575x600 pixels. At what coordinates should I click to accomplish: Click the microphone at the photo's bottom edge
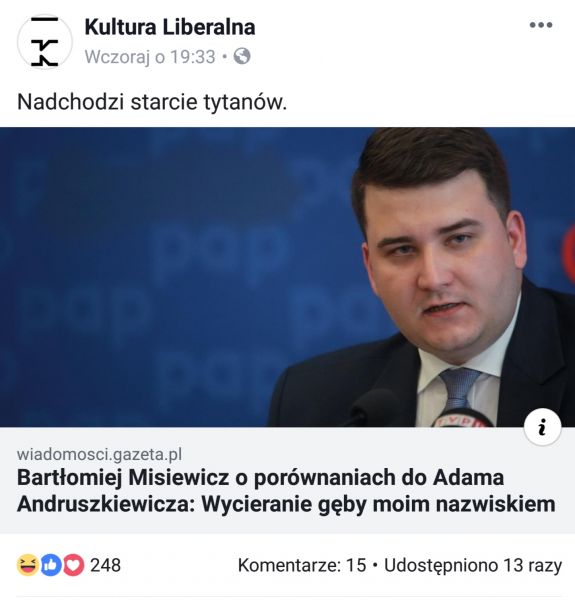[x=463, y=417]
